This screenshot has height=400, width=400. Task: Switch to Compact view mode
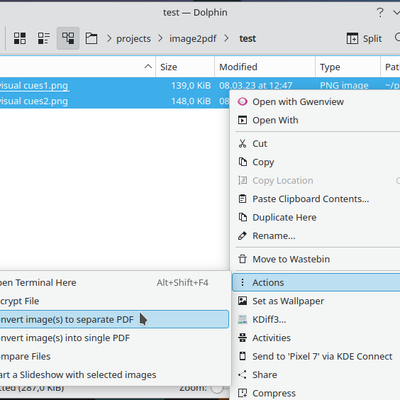click(x=44, y=38)
